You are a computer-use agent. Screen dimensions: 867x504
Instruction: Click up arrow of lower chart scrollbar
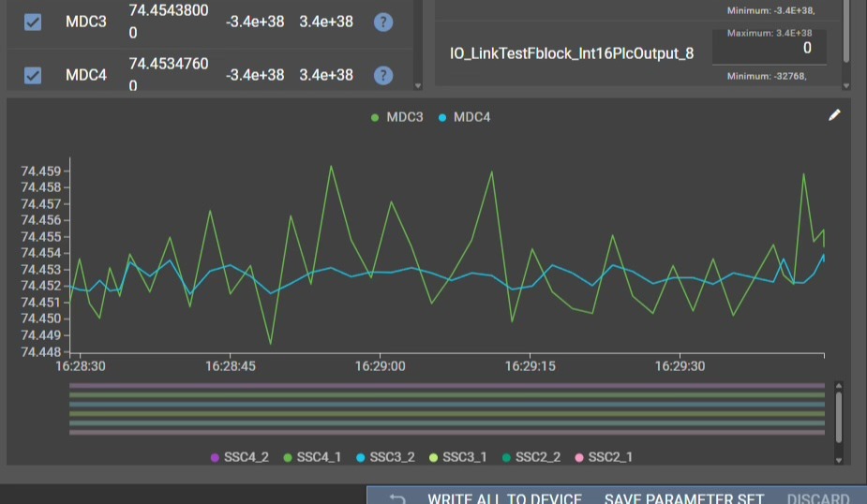(x=839, y=384)
